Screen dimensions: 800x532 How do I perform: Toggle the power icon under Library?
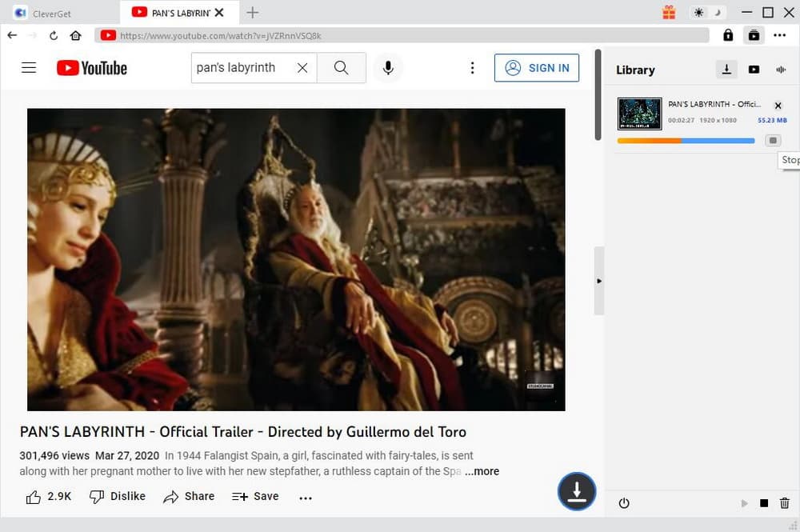click(624, 503)
